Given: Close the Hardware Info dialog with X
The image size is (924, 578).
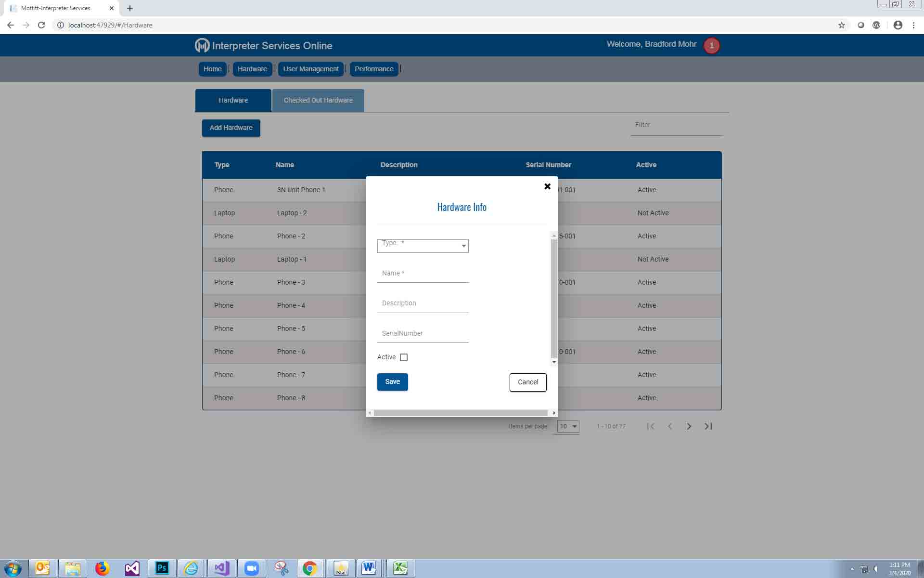Looking at the screenshot, I should pyautogui.click(x=547, y=186).
